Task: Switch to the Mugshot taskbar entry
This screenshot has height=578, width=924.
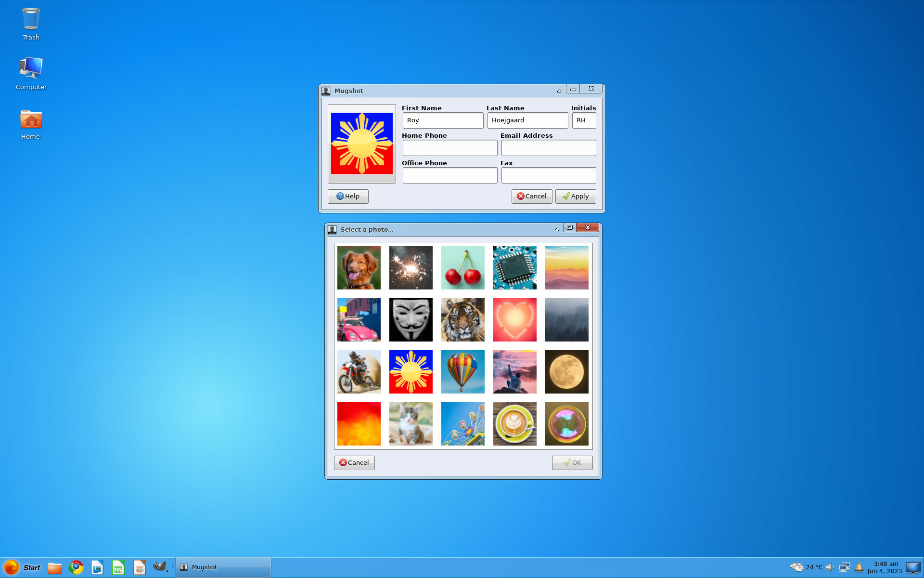Action: [x=223, y=567]
